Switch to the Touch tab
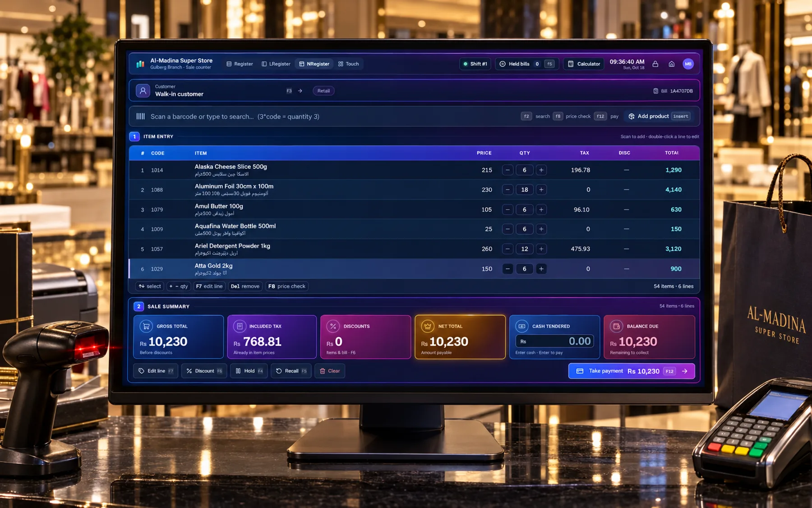 [x=348, y=64]
